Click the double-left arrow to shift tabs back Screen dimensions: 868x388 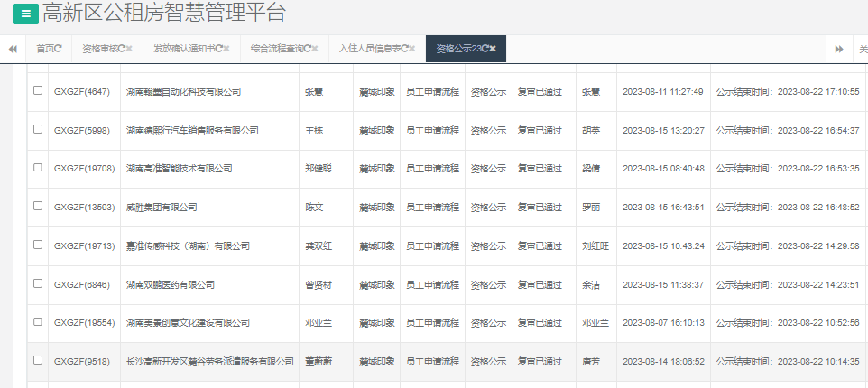pyautogui.click(x=13, y=49)
